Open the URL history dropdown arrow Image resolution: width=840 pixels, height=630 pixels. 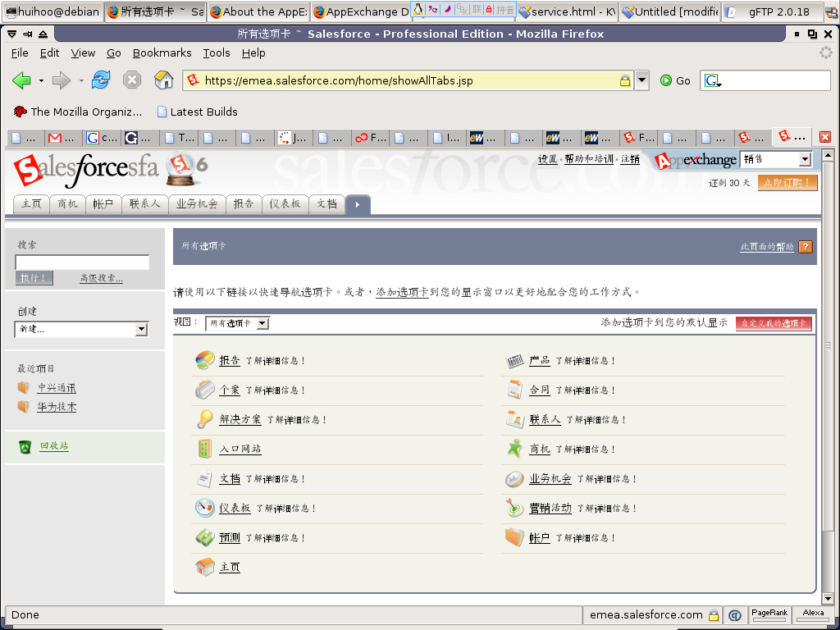pos(641,81)
